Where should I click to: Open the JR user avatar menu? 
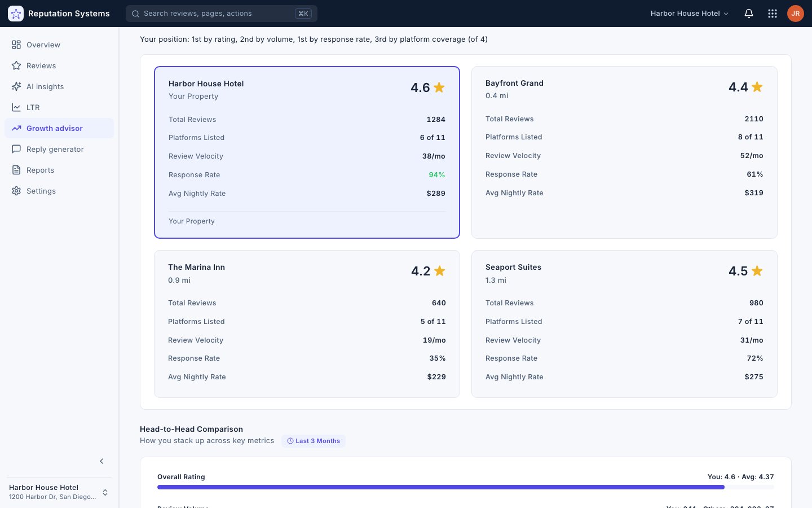point(796,14)
